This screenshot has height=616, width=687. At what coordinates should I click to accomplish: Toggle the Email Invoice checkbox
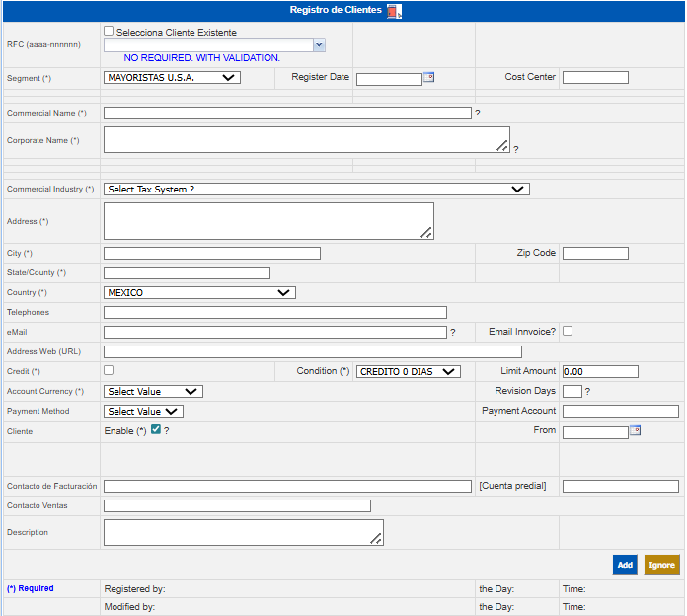click(568, 331)
